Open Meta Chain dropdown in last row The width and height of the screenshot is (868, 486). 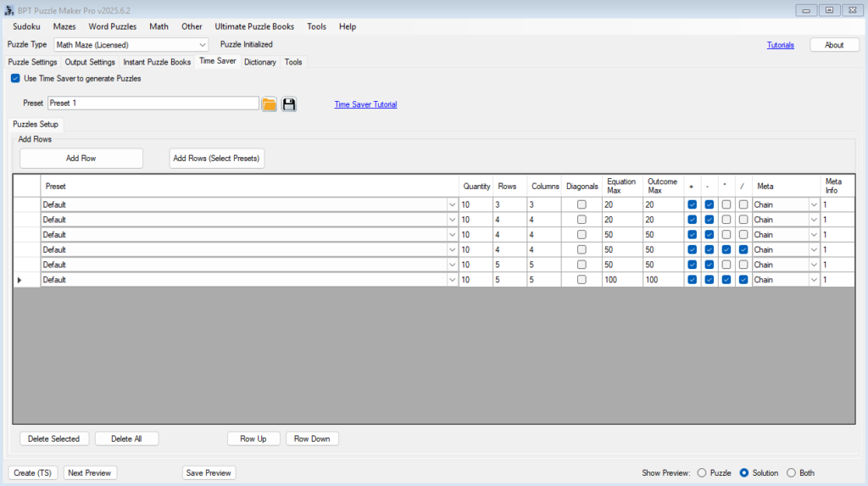[x=814, y=280]
